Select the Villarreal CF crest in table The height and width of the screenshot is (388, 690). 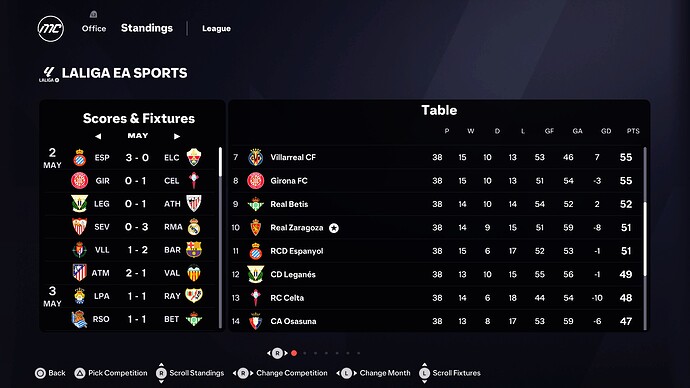click(256, 157)
